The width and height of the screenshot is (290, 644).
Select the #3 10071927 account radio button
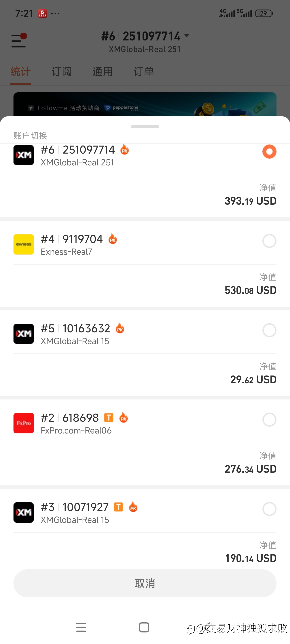tap(269, 509)
